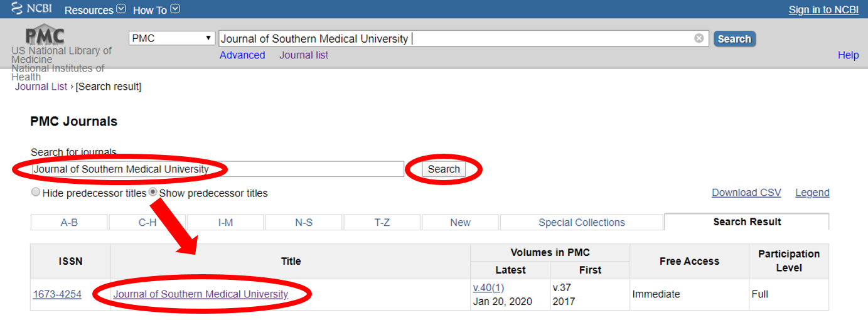
Task: Open the Special Collections tab
Action: (x=582, y=222)
